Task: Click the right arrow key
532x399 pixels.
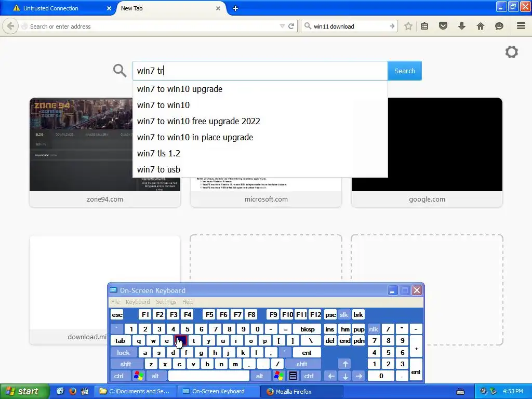Action: pyautogui.click(x=359, y=376)
